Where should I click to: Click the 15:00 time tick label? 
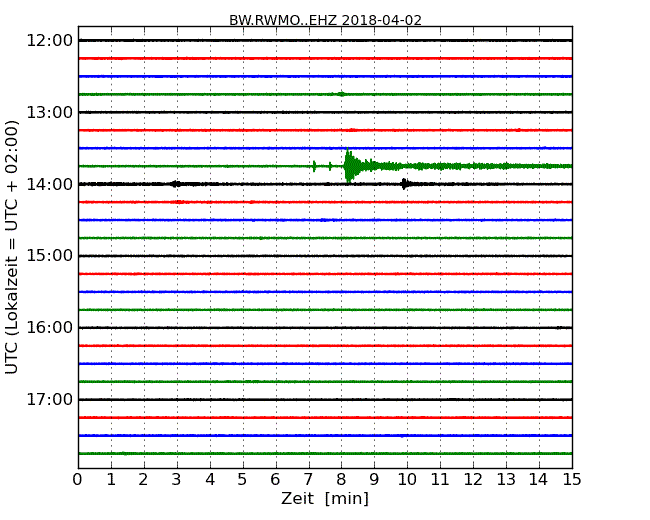pyautogui.click(x=50, y=256)
